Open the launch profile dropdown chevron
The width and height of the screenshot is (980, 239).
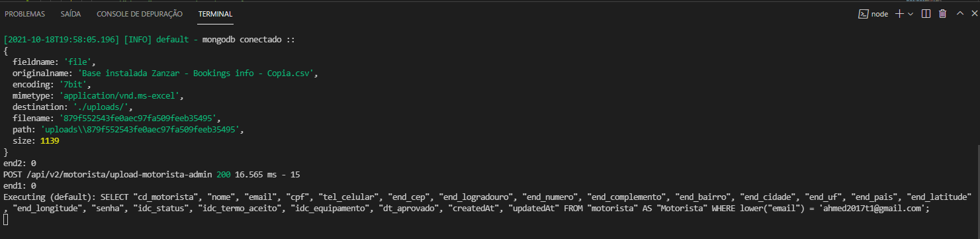(911, 13)
